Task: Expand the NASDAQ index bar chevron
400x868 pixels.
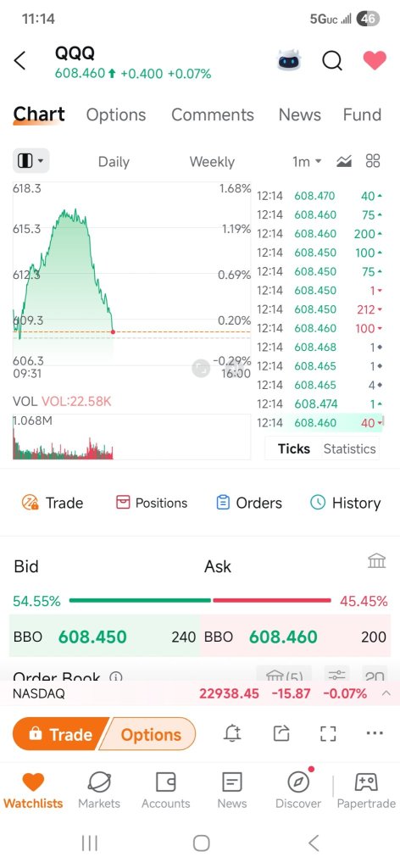Action: 386,693
